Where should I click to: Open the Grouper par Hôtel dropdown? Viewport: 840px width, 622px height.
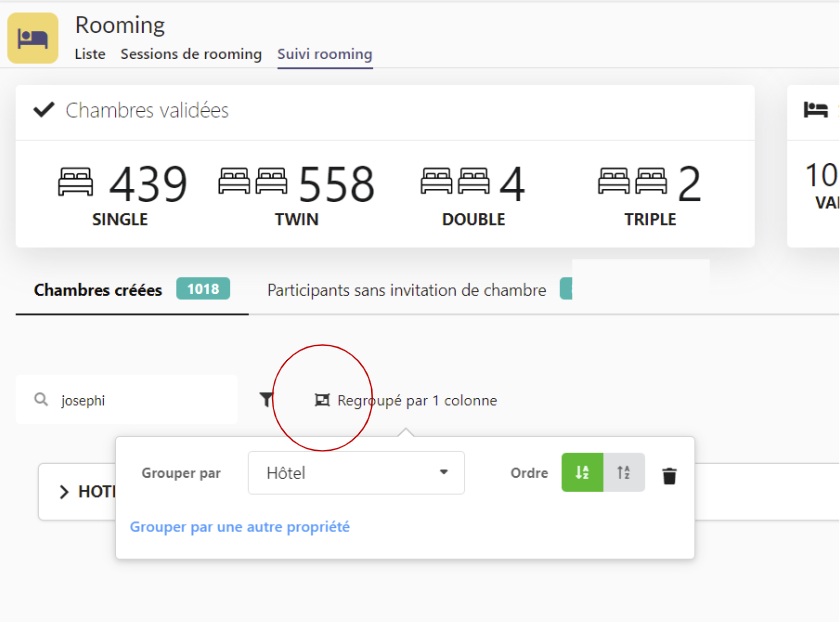coord(356,473)
